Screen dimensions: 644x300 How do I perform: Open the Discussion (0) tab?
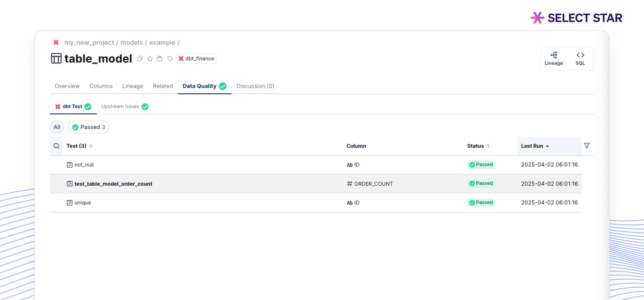[x=255, y=86]
